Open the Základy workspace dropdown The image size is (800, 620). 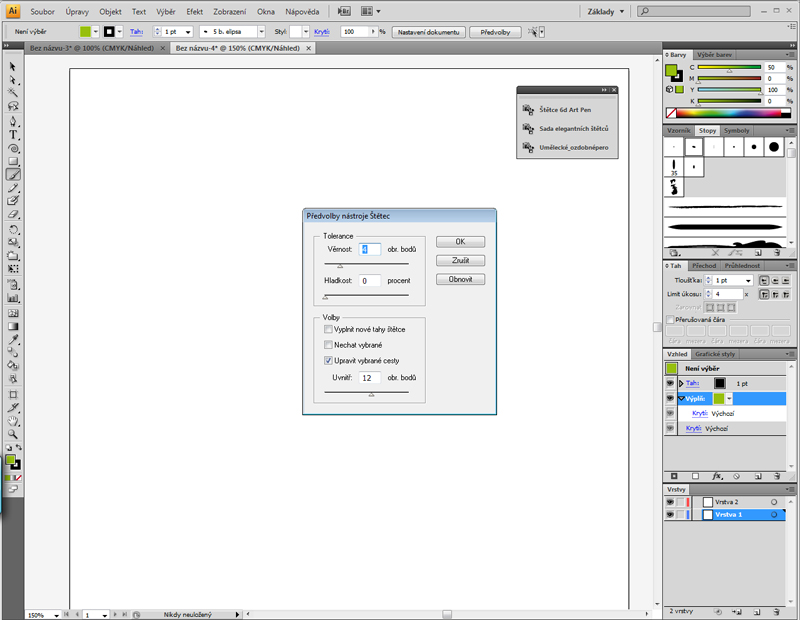click(x=621, y=11)
